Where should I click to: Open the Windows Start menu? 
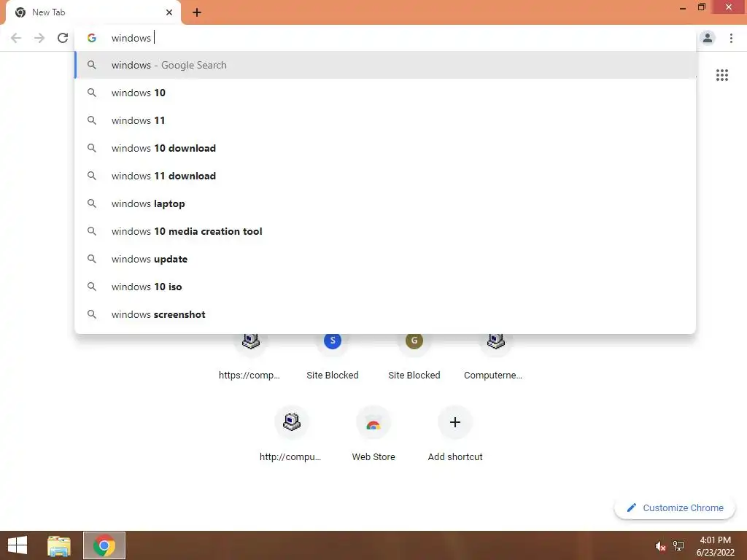click(18, 545)
